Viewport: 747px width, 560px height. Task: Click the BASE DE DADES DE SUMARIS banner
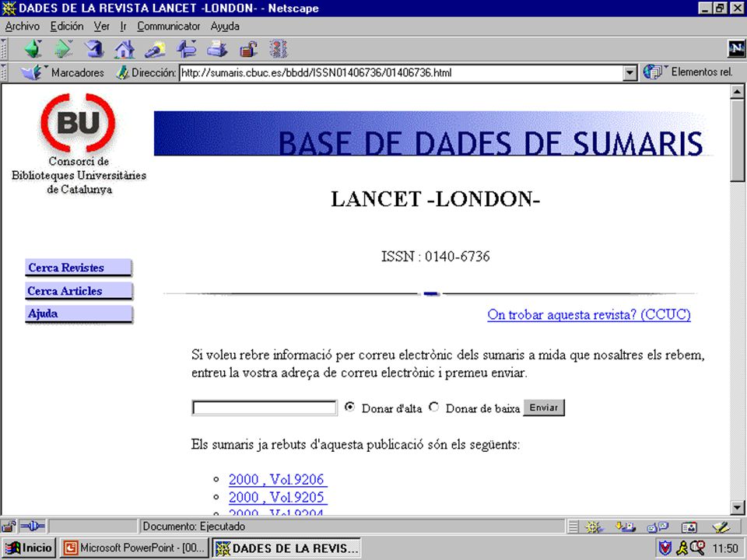click(x=433, y=134)
